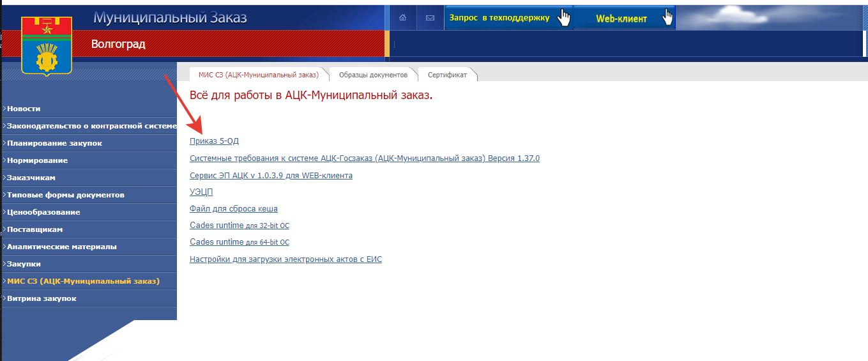This screenshot has height=361, width=868.
Task: Open Файл для сброса кеша link
Action: (x=233, y=209)
